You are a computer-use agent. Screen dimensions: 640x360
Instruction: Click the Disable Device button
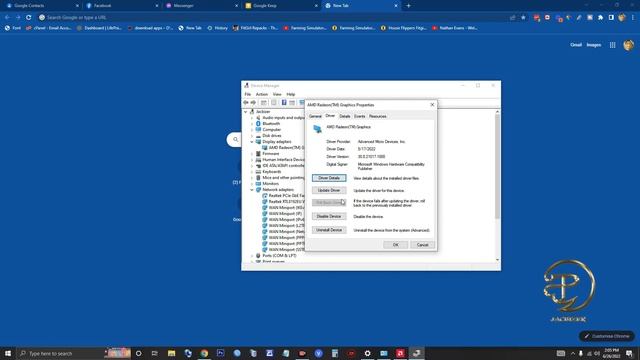pyautogui.click(x=329, y=216)
